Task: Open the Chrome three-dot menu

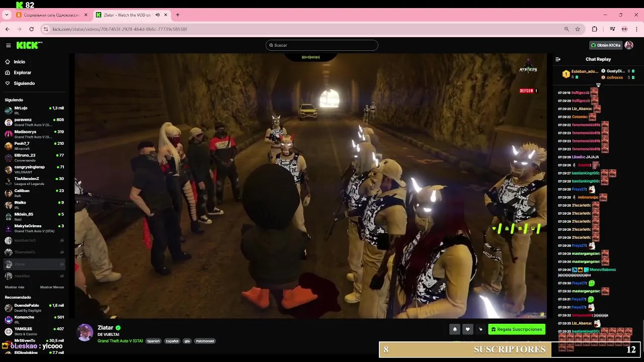Action: pos(636,29)
